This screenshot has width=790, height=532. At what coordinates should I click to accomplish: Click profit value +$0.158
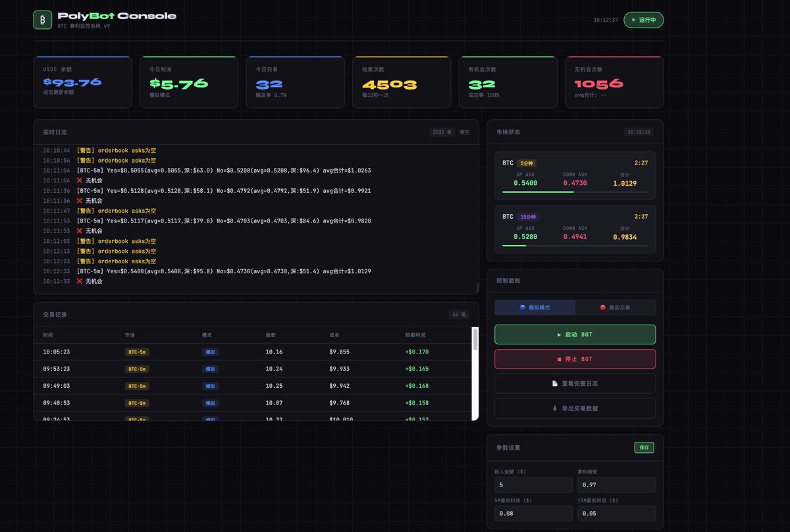coord(417,403)
